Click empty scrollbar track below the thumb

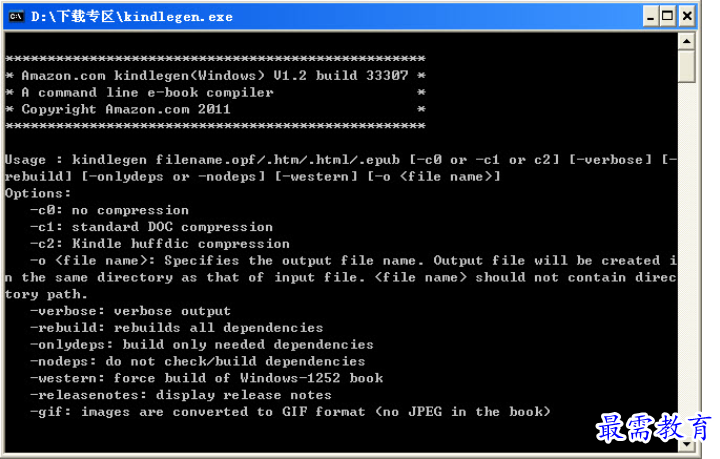click(x=686, y=257)
